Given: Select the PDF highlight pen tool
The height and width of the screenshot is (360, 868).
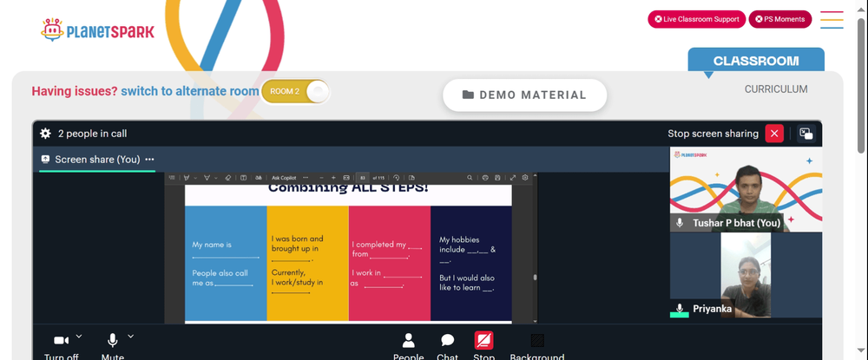Looking at the screenshot, I should click(x=187, y=178).
